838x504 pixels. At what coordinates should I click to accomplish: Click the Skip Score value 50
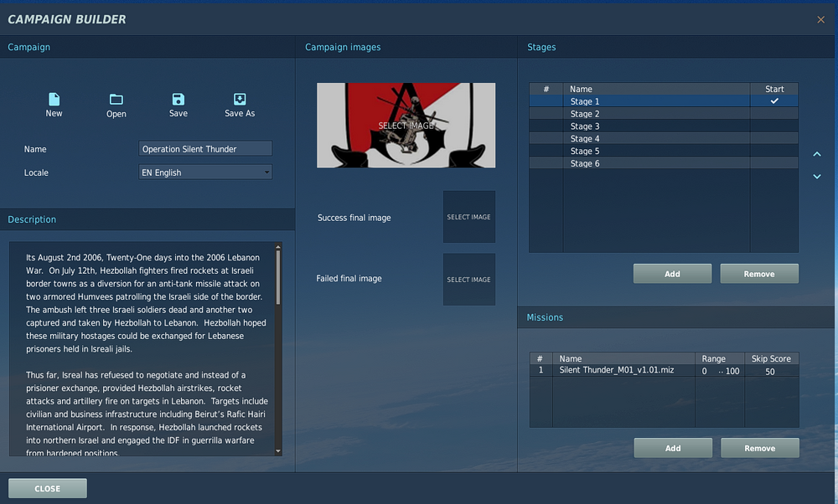(x=769, y=372)
